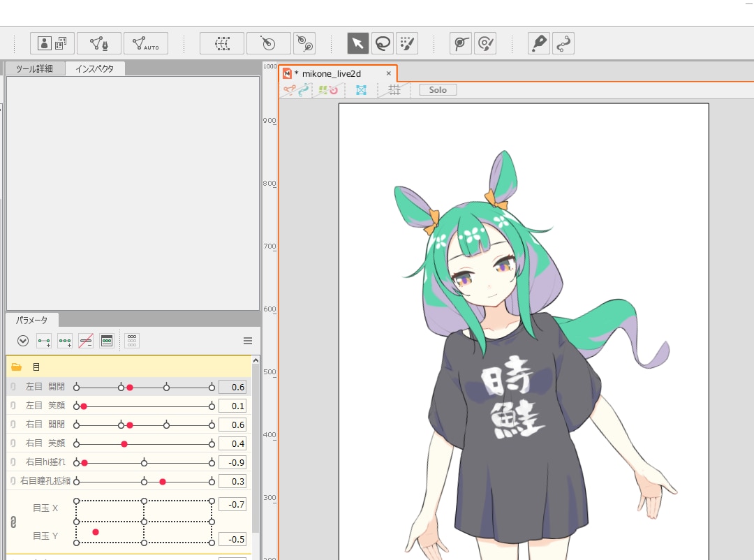This screenshot has width=754, height=560.
Task: Toggle link clip on 左目 開閉 row
Action: click(13, 387)
